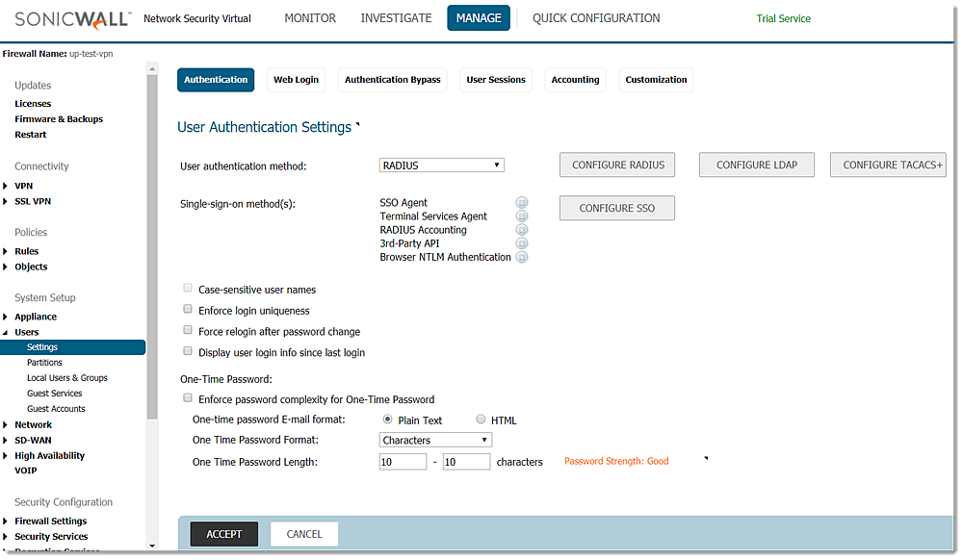Switch to the Web Login tab

click(x=296, y=80)
